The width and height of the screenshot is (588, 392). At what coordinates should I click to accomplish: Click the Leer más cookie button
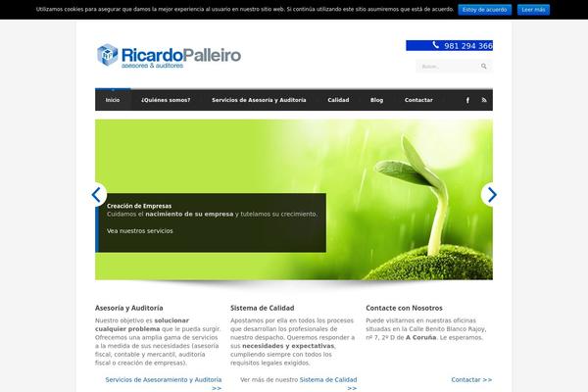point(533,10)
